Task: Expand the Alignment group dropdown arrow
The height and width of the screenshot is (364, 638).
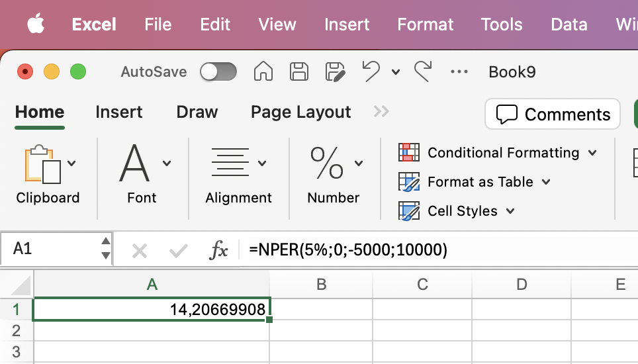Action: point(262,163)
